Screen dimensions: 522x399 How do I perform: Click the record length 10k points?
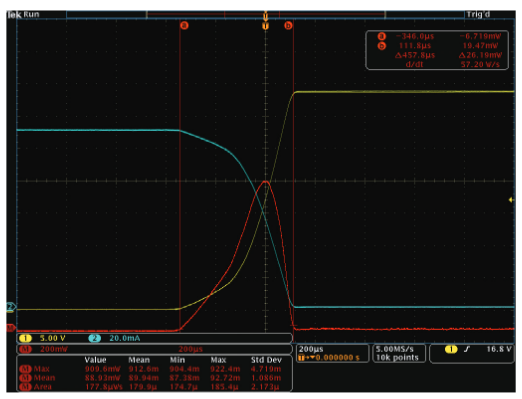tap(397, 358)
